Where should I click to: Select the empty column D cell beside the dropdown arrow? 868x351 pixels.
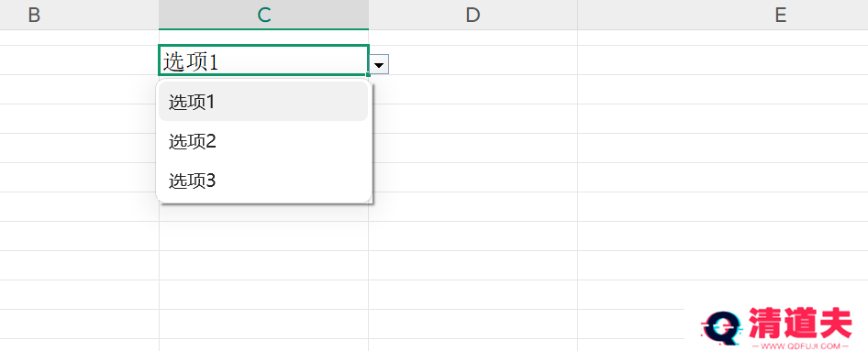click(484, 60)
